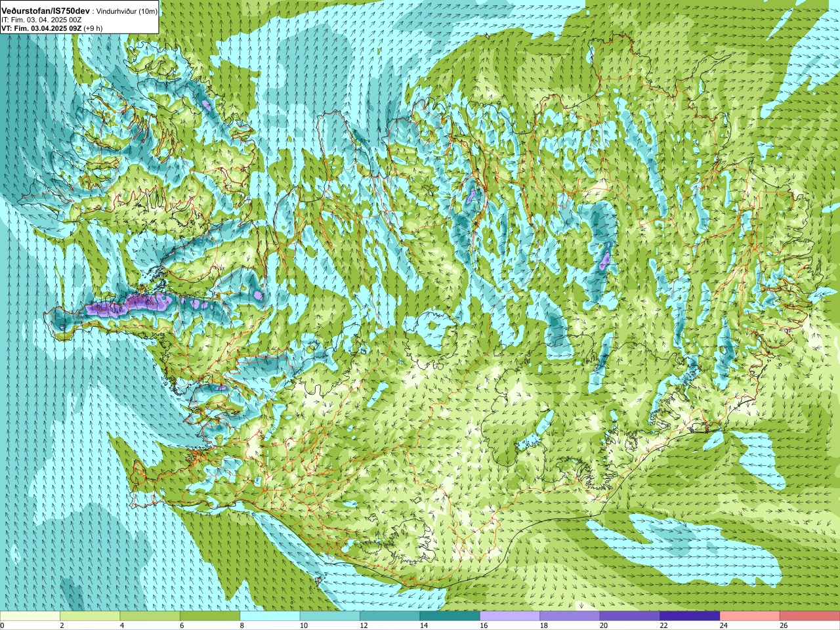Choose the lavender 16–18 legend swatch
840x630 pixels.
tap(510, 616)
